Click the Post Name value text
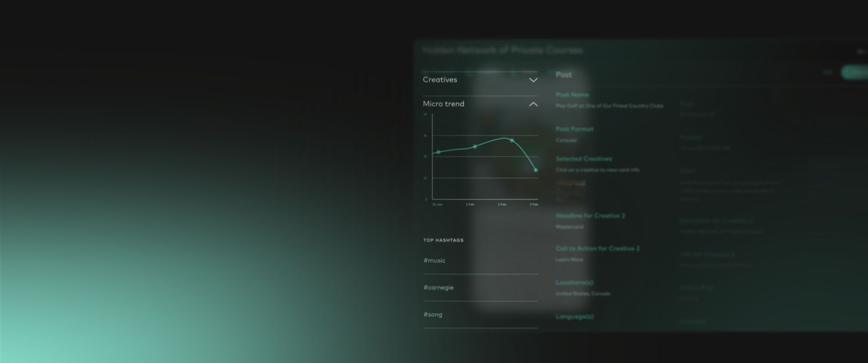This screenshot has width=868, height=363. [x=609, y=106]
